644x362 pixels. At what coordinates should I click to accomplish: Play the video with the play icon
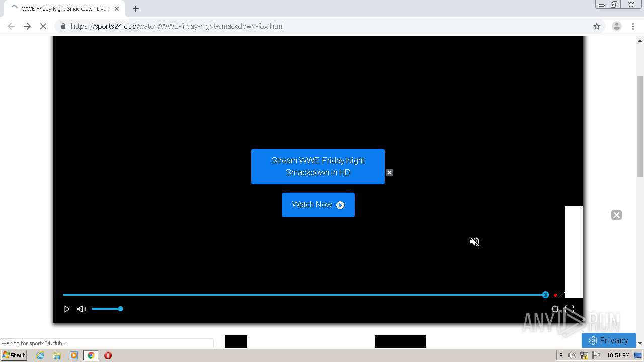66,309
